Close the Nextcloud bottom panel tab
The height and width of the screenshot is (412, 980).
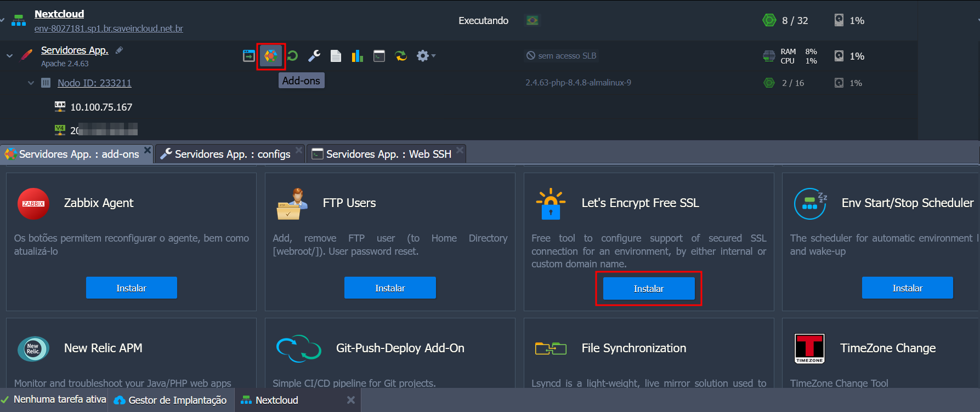tap(351, 400)
